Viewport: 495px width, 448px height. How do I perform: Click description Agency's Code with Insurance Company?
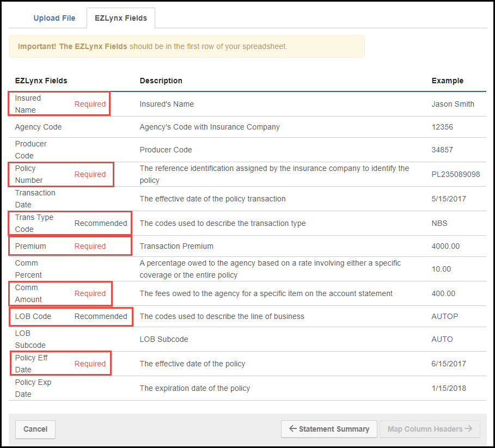click(210, 127)
